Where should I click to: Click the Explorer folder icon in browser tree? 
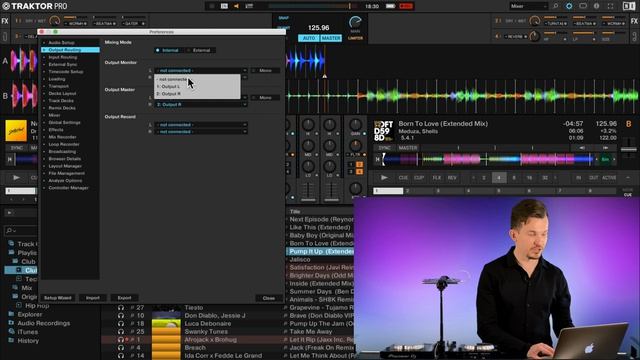tap(11, 314)
